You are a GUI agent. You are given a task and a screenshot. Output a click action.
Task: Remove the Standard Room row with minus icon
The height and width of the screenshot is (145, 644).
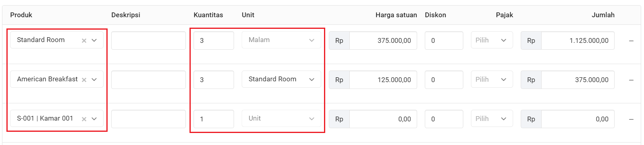tap(631, 41)
